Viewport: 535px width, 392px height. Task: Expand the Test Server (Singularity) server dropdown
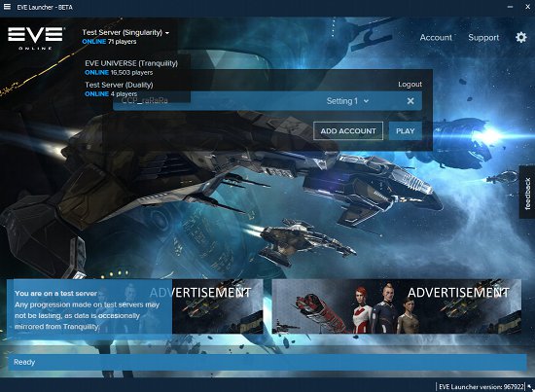click(125, 33)
